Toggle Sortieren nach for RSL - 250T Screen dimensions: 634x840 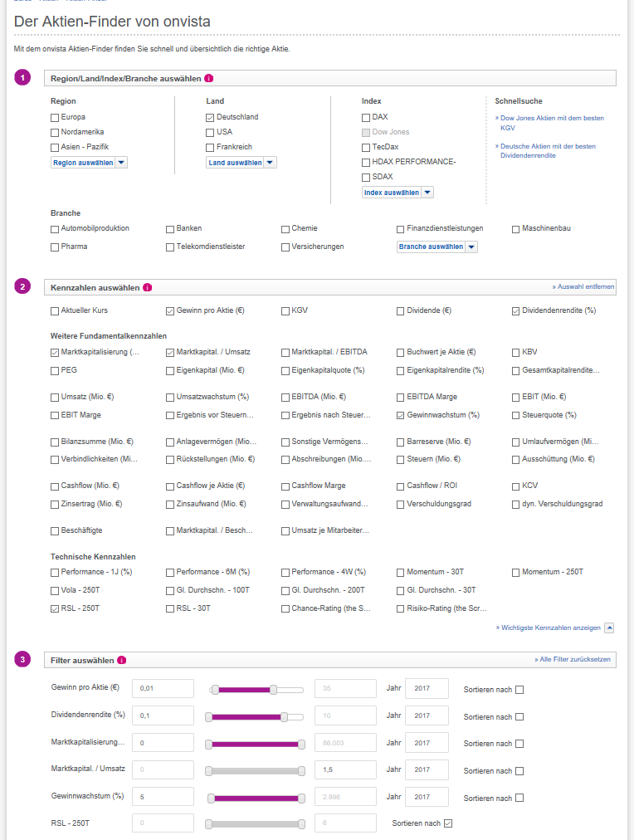448,823
